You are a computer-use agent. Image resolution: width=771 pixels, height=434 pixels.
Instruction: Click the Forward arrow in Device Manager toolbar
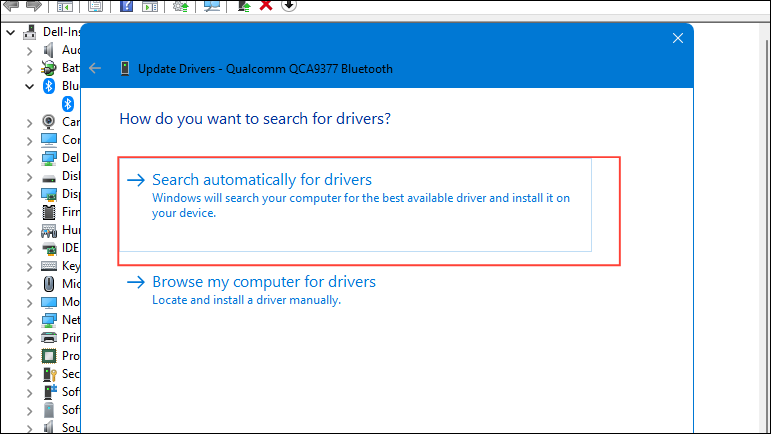(x=33, y=5)
